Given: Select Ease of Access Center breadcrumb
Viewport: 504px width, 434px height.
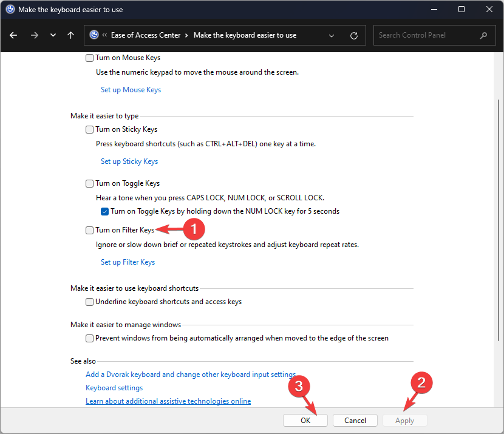Looking at the screenshot, I should (146, 35).
